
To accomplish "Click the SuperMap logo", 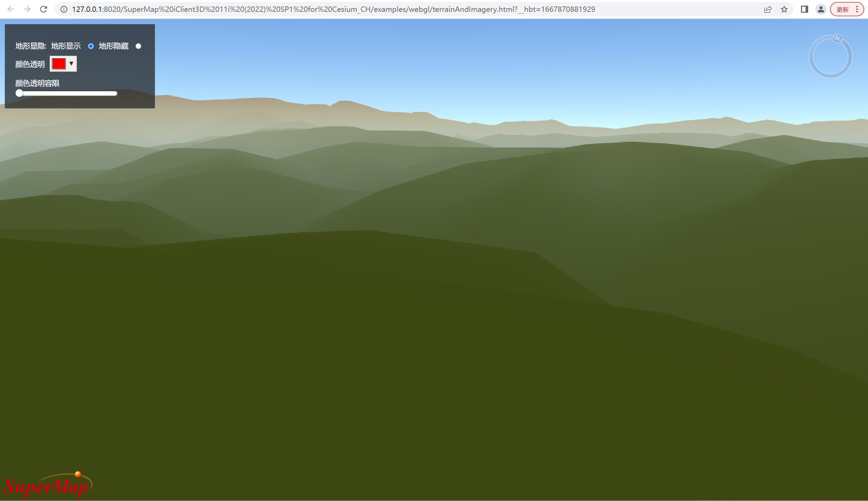I will [47, 484].
